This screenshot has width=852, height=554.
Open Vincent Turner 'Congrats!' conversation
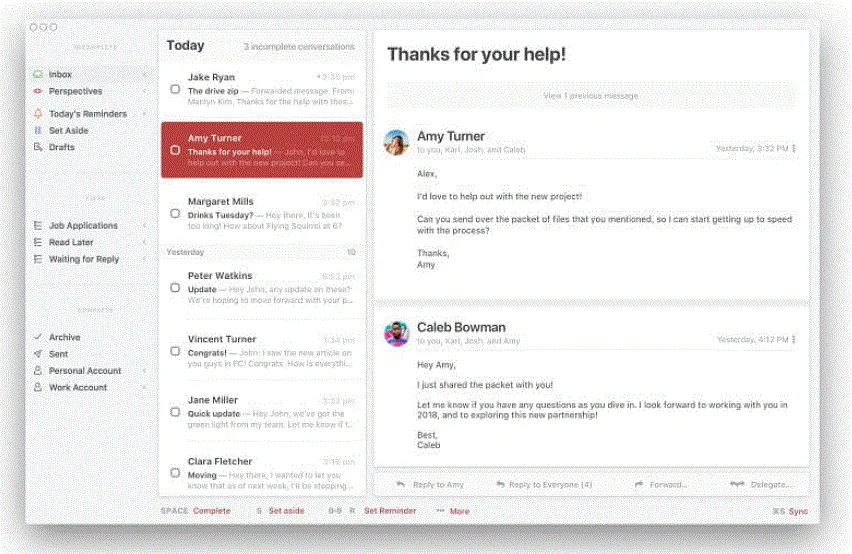pyautogui.click(x=262, y=351)
